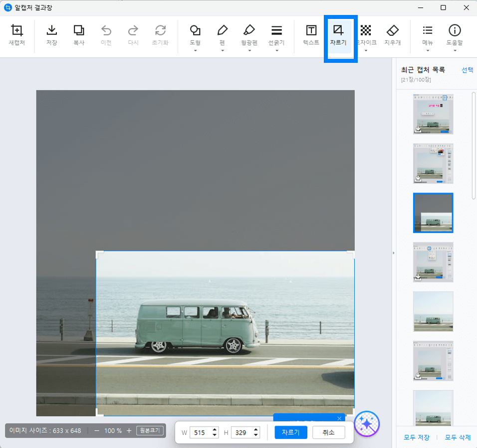The width and height of the screenshot is (477, 448).
Task: Redo with the 다시 icon
Action: click(133, 35)
